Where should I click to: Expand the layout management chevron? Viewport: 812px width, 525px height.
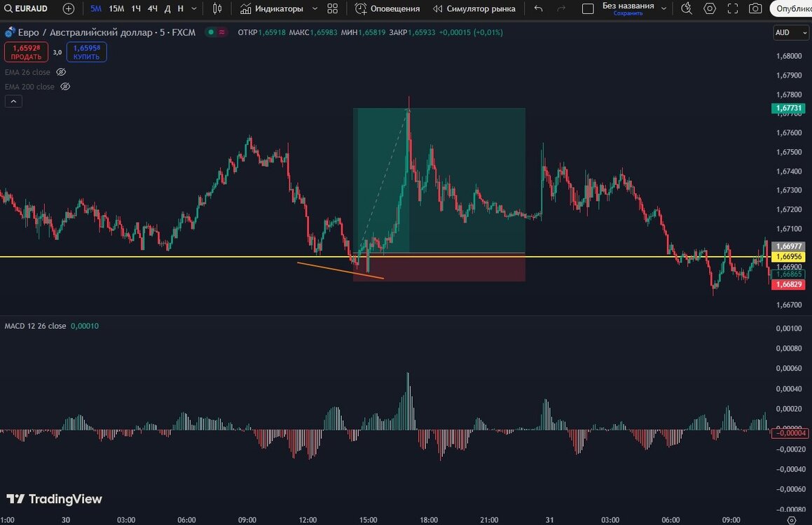[664, 8]
